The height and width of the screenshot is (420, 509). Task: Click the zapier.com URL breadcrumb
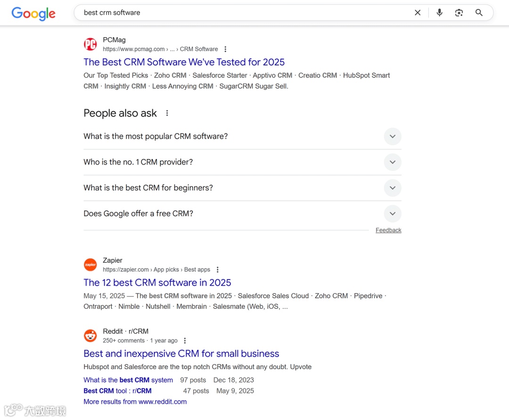(x=156, y=269)
